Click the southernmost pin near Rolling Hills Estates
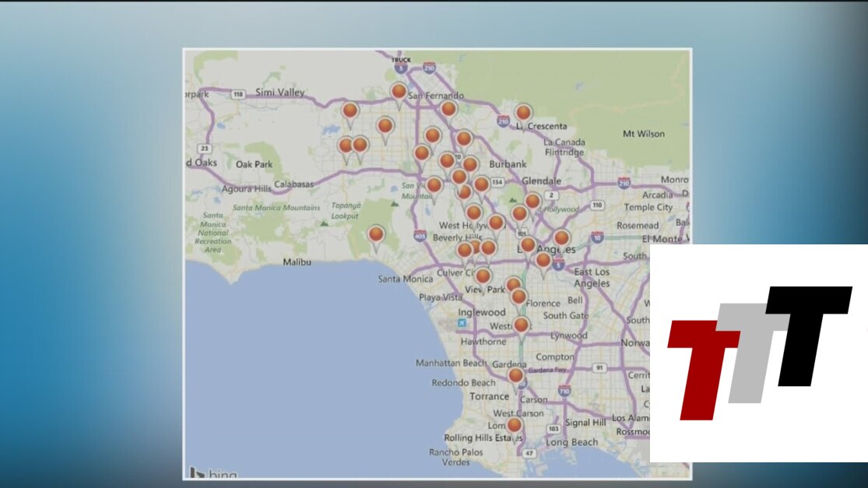 pyautogui.click(x=514, y=426)
